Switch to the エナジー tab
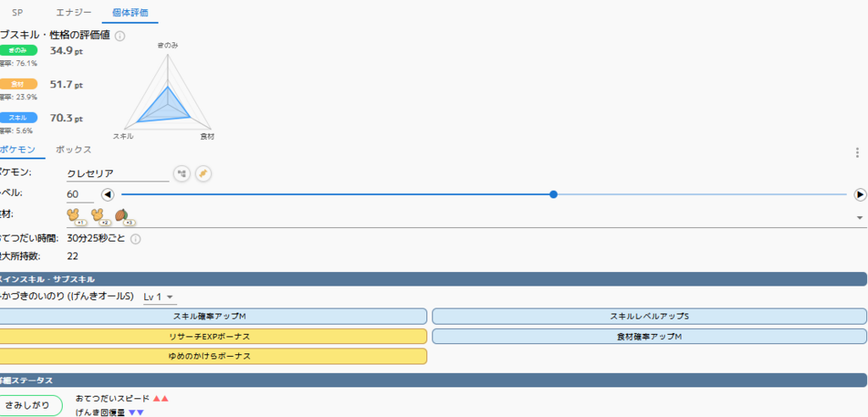 (x=74, y=14)
